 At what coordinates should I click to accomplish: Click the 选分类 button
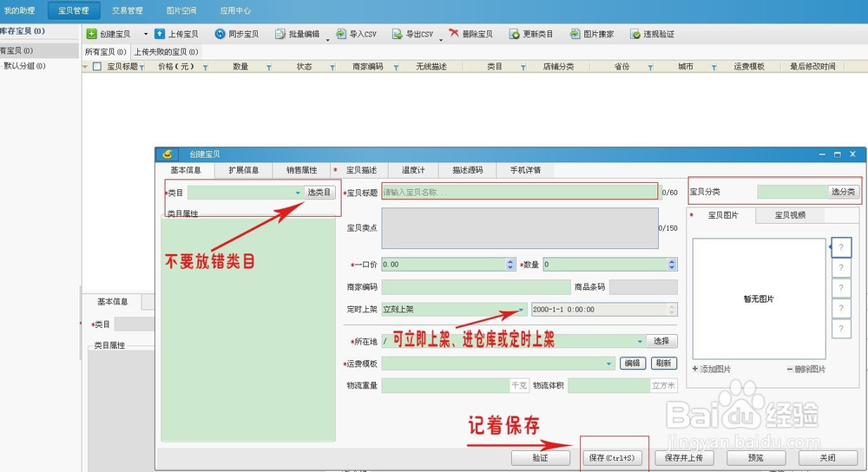point(843,192)
